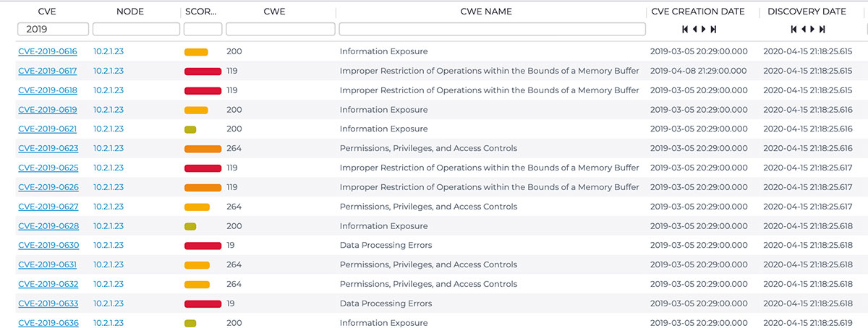Click first-date icon under CVE Creation Date

(685, 30)
